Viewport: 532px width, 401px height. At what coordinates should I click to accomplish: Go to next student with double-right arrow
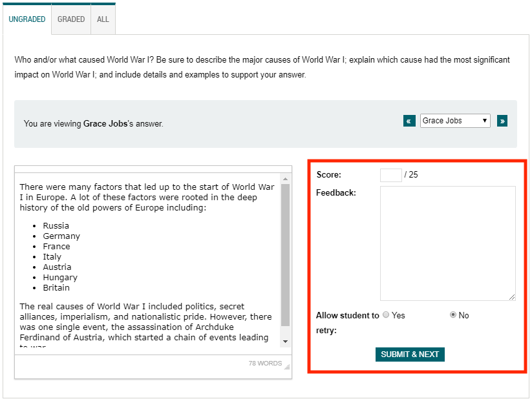502,121
